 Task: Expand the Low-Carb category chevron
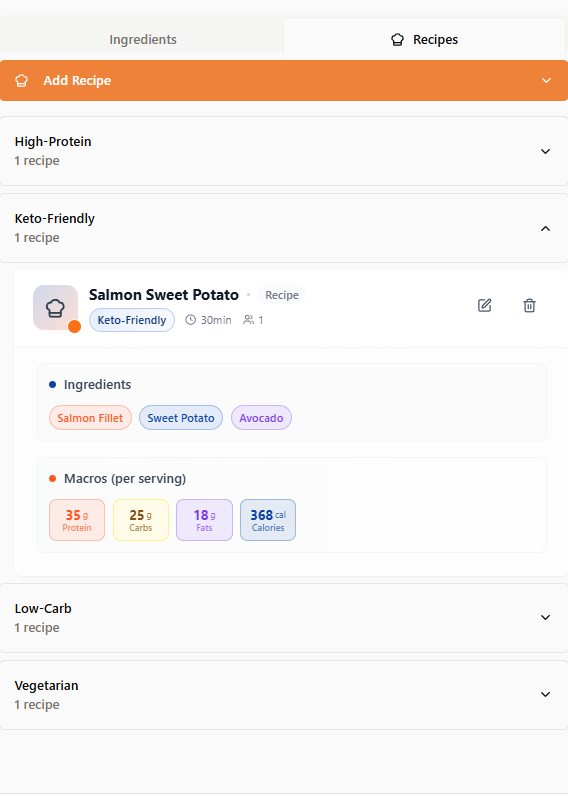pyautogui.click(x=546, y=617)
